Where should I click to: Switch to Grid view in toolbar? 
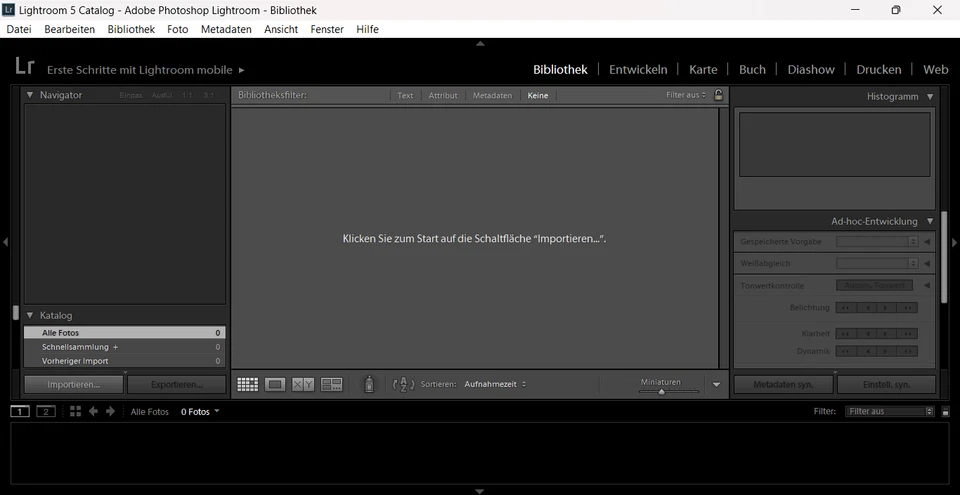tap(247, 384)
